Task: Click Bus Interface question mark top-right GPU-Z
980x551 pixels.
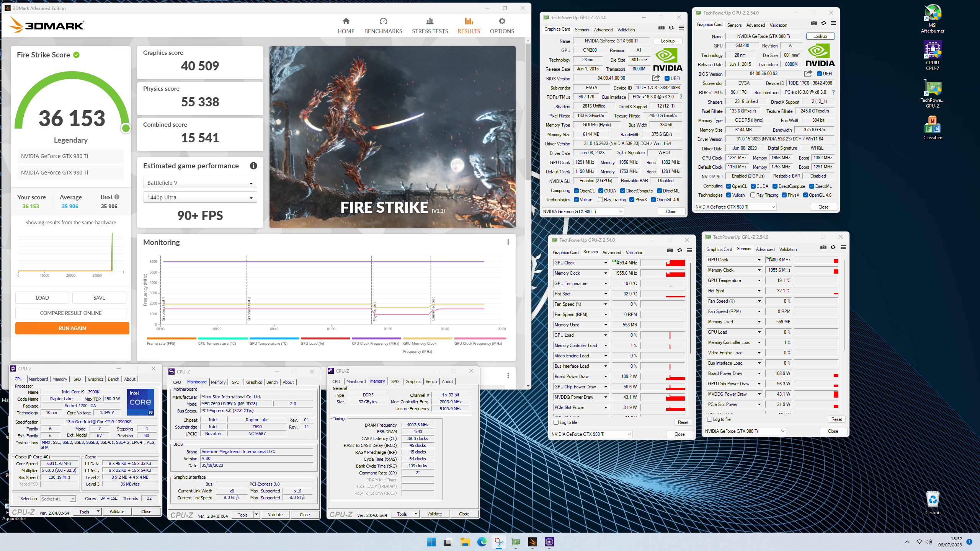Action: point(833,92)
